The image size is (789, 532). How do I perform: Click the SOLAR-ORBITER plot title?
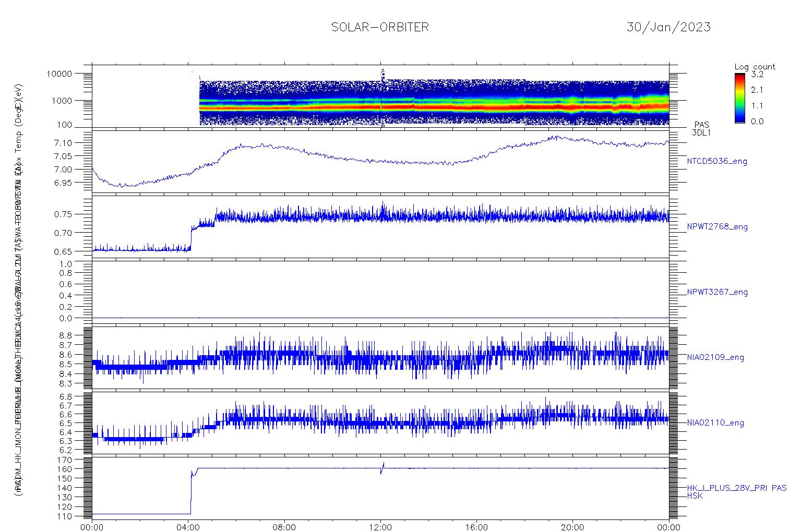click(x=380, y=27)
